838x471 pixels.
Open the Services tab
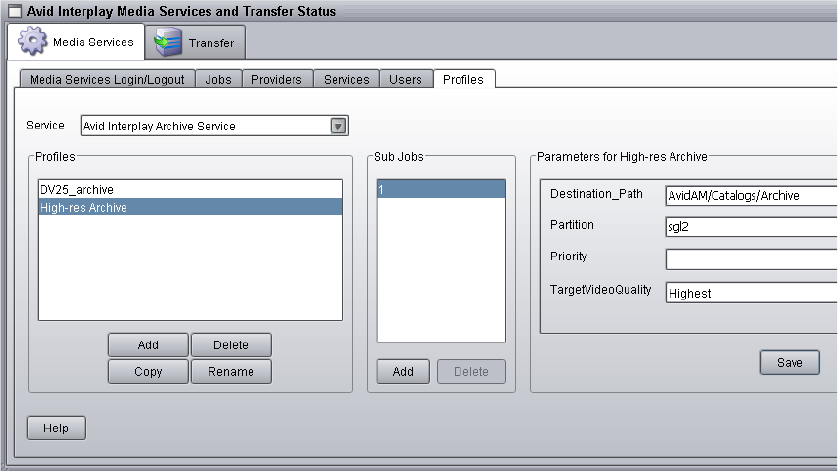(346, 79)
